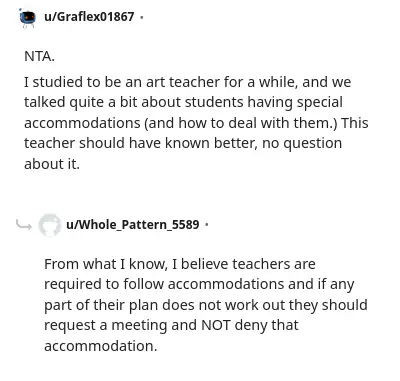Click the Graflex01867 robot avatar icon

(27, 17)
